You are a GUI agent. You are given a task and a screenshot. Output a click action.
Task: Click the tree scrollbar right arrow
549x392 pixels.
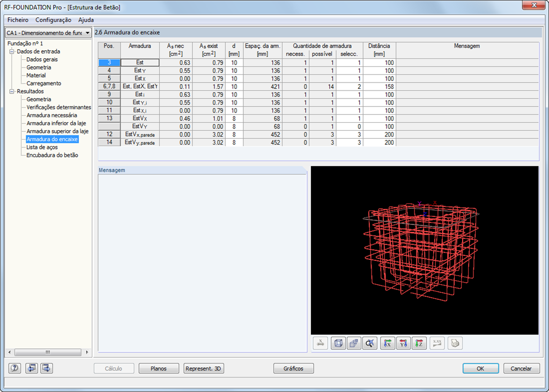pos(87,352)
